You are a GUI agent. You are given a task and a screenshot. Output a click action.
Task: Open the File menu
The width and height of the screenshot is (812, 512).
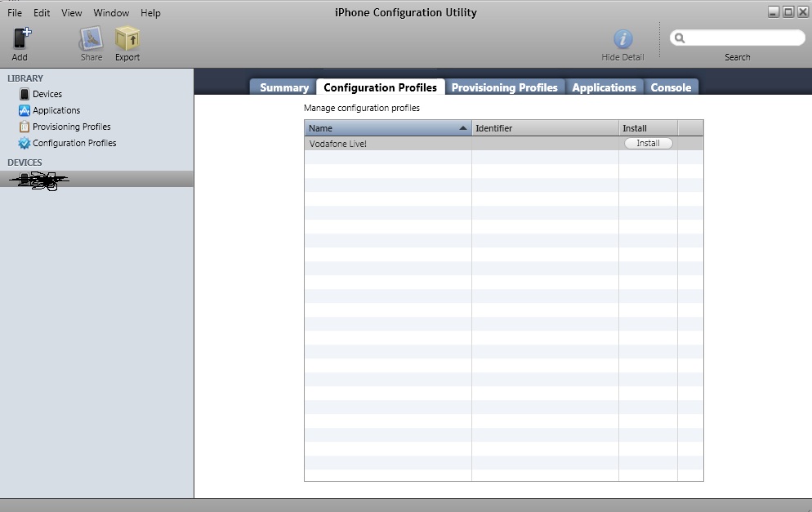[15, 13]
